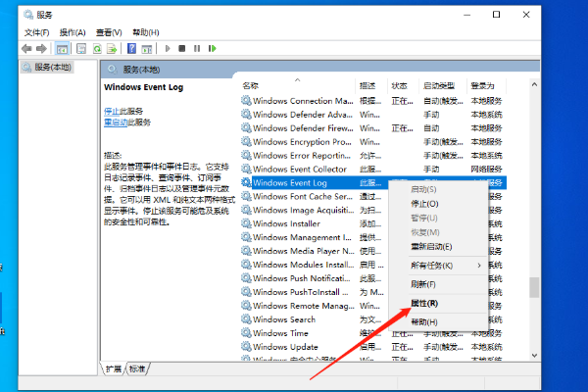
Task: Click the Pause Service toolbar icon
Action: [197, 48]
